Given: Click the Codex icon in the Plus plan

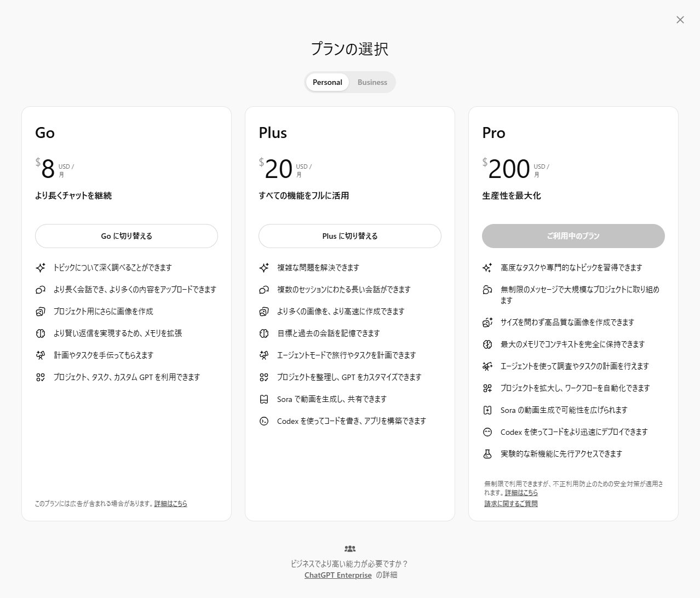Looking at the screenshot, I should (263, 421).
